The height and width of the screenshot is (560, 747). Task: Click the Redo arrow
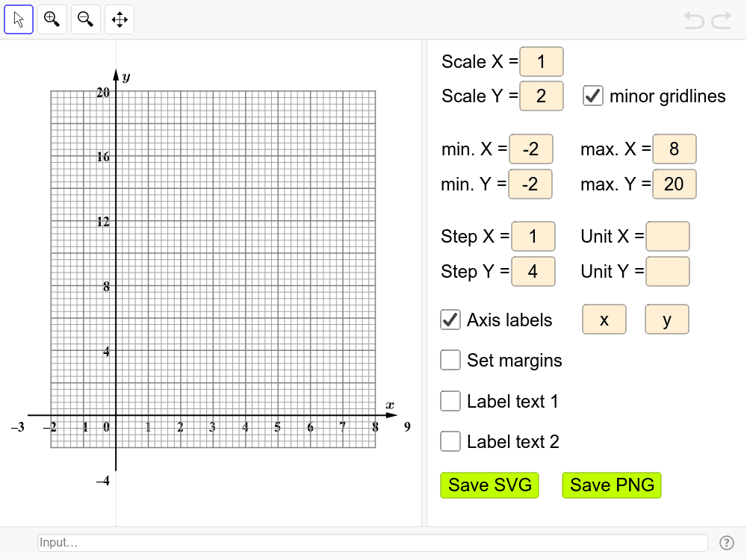[x=722, y=20]
